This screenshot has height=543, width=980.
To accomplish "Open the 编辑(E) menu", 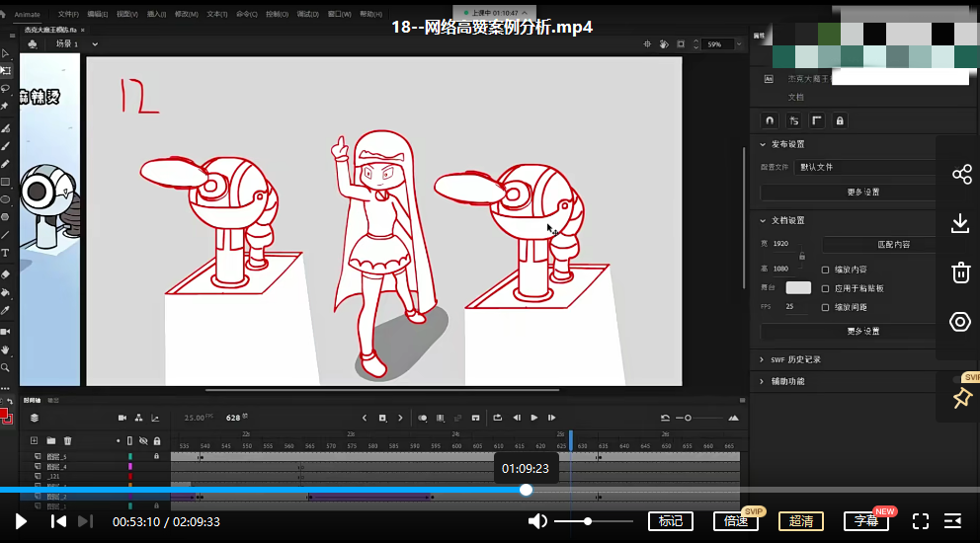I will 98,14.
